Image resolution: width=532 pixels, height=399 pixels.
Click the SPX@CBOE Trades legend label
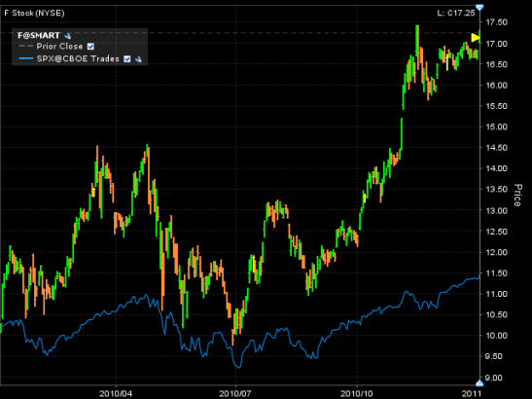[x=78, y=58]
